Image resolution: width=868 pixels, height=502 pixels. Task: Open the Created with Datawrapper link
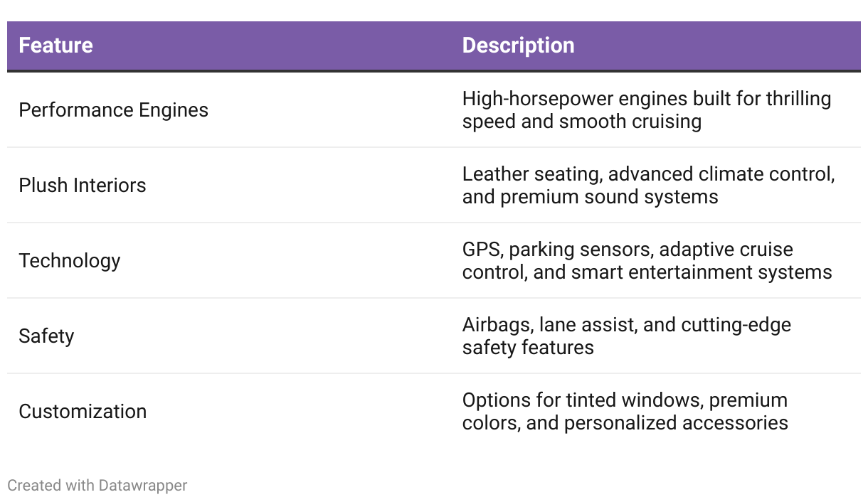(97, 486)
